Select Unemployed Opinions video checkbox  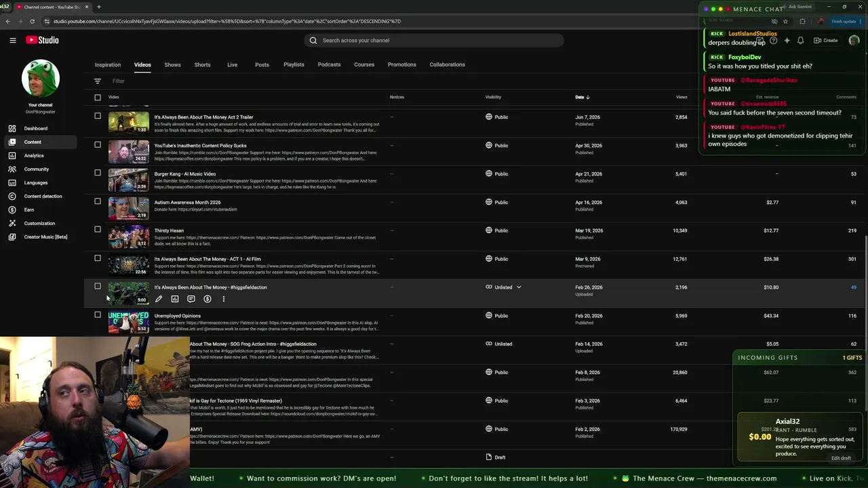98,314
